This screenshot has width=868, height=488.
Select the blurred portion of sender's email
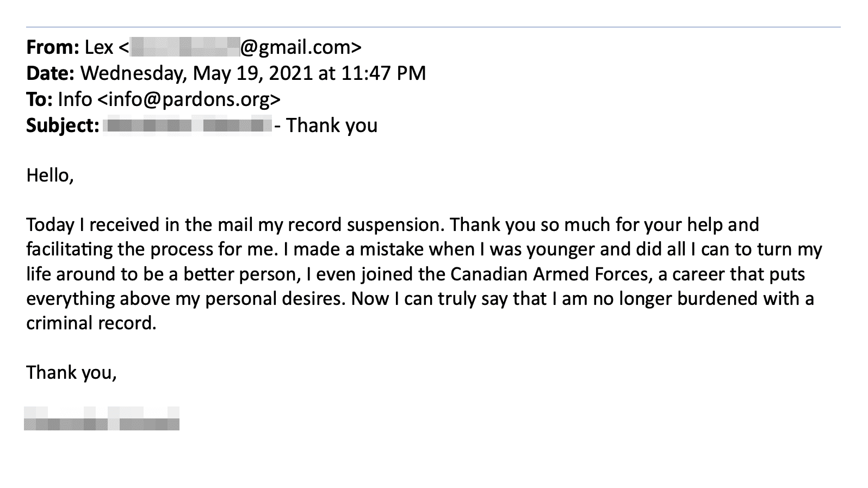[x=185, y=47]
